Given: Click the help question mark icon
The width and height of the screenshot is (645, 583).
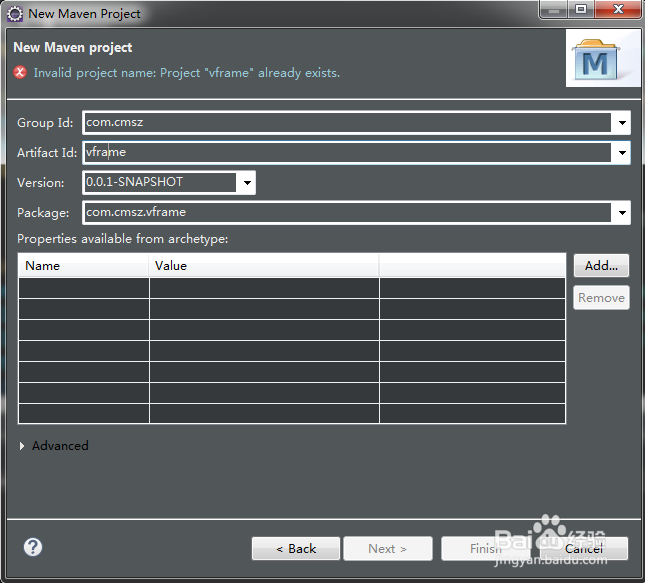Looking at the screenshot, I should pos(32,547).
